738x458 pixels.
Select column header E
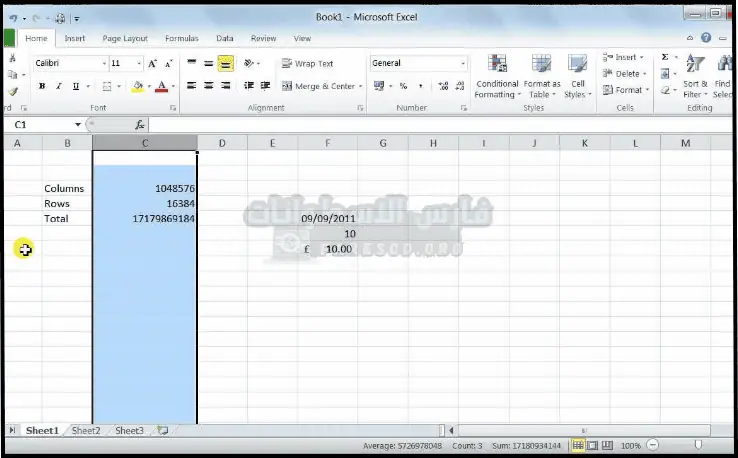coord(272,143)
